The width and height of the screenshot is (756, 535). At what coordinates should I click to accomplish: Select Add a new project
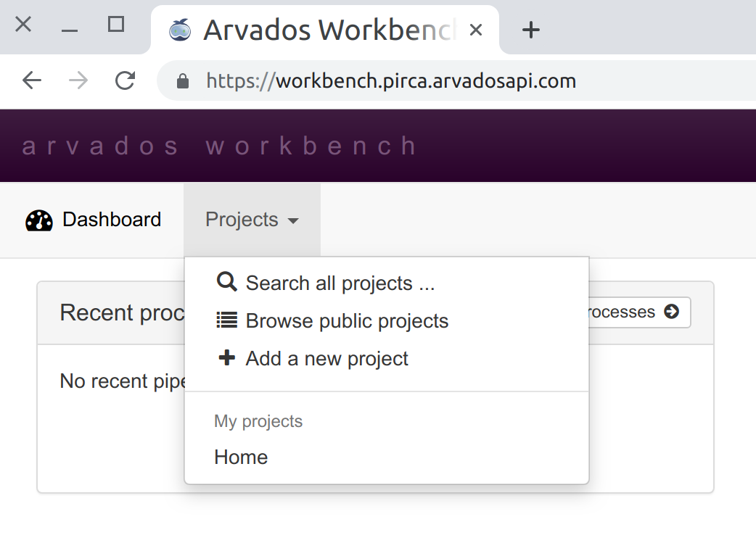(x=326, y=359)
